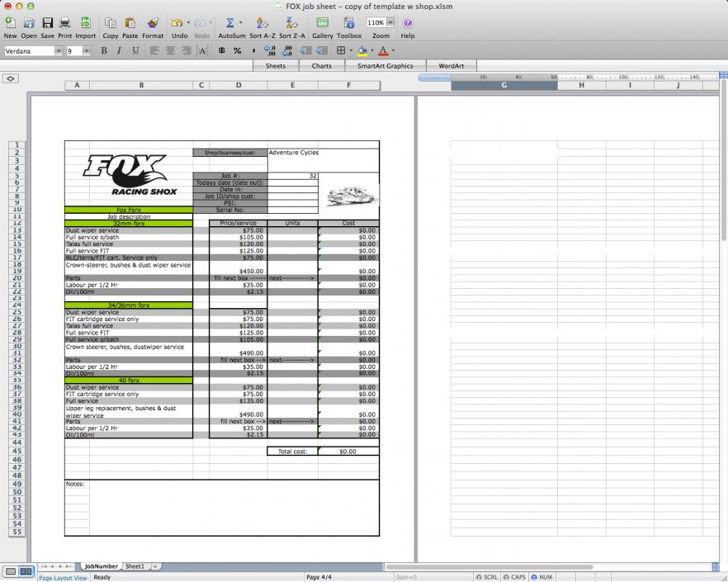Image resolution: width=728 pixels, height=582 pixels.
Task: Apply comma style number format
Action: pos(253,50)
